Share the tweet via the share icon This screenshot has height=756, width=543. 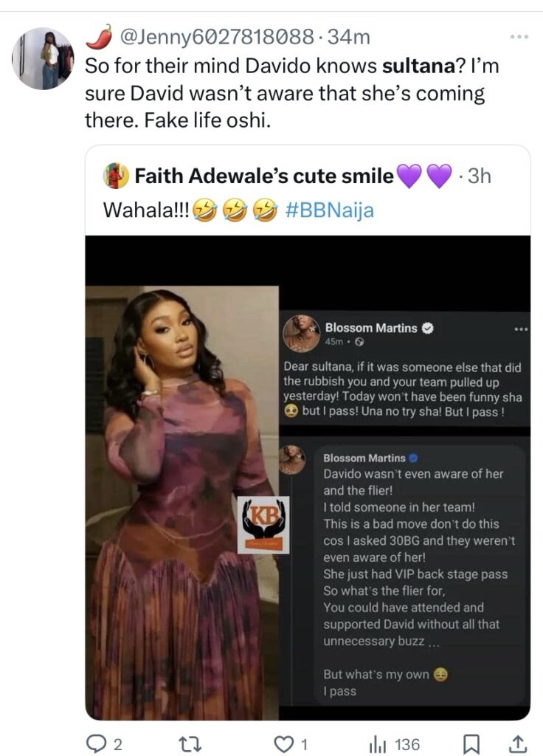coord(518,743)
